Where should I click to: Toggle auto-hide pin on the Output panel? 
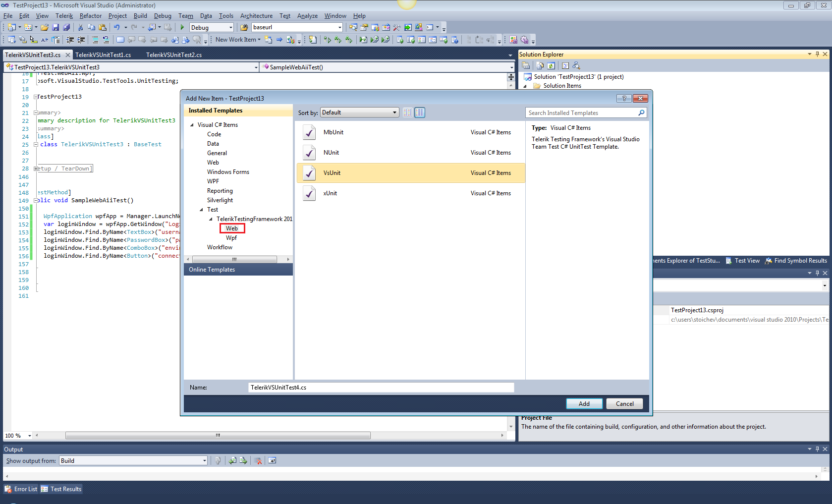click(x=817, y=449)
